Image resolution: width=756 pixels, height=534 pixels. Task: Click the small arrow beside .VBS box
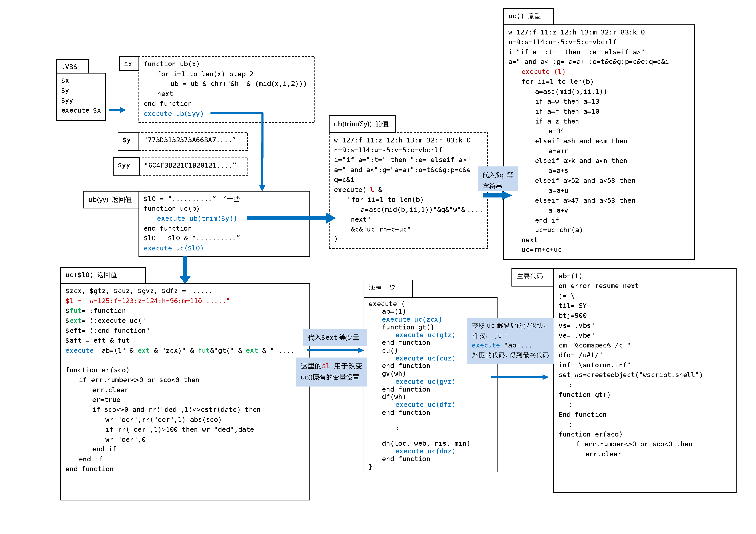click(x=117, y=110)
